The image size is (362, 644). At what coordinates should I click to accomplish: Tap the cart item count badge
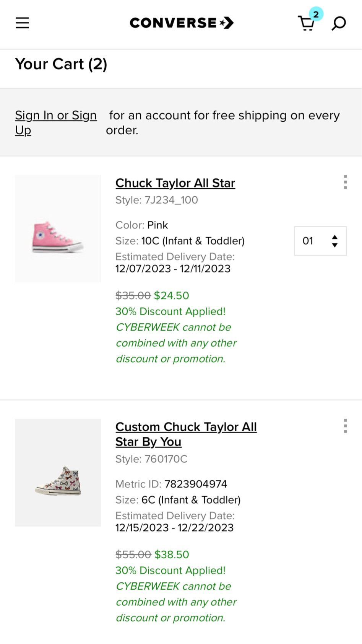click(316, 15)
